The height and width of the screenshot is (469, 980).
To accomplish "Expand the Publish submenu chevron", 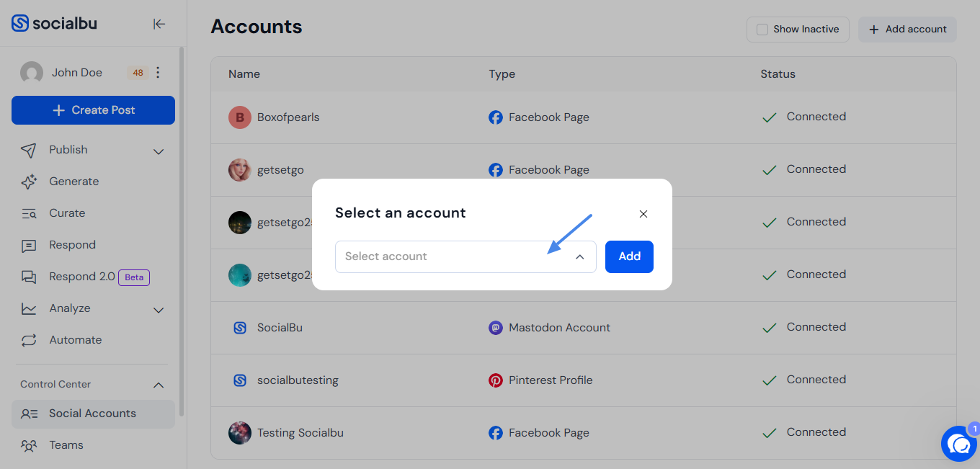I will (159, 151).
